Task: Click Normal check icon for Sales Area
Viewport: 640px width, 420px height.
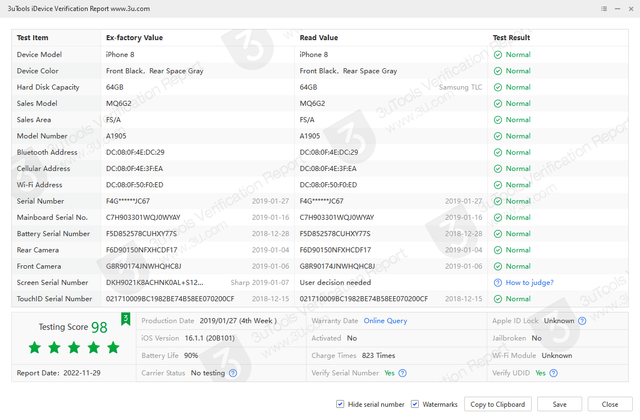Action: (498, 120)
